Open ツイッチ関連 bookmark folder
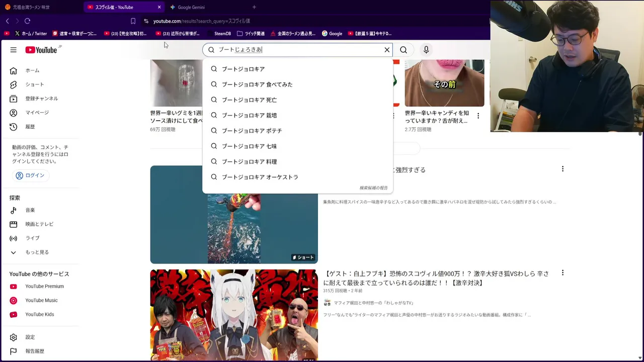644x362 pixels. point(251,34)
